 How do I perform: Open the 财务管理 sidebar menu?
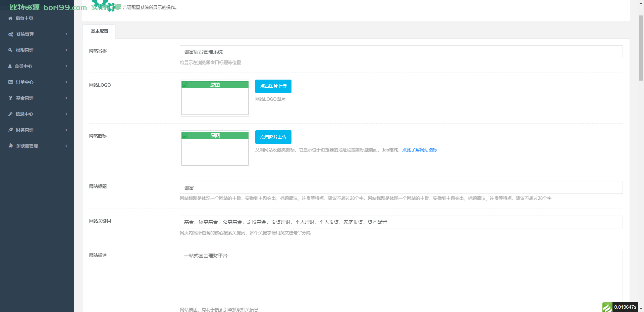pos(37,130)
